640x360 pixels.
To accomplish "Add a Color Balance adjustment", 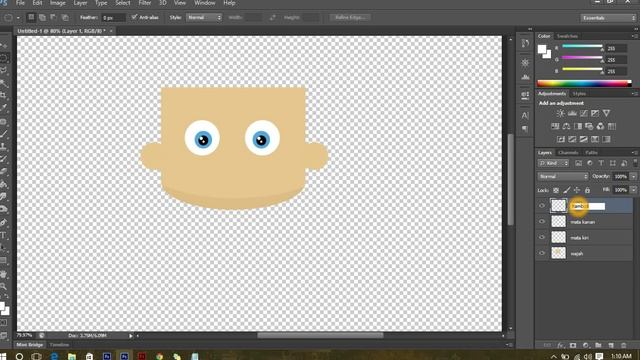I will click(x=567, y=127).
